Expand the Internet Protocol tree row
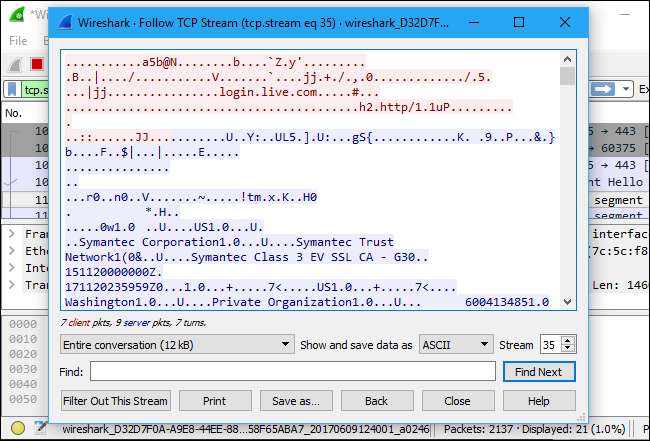 [x=12, y=268]
